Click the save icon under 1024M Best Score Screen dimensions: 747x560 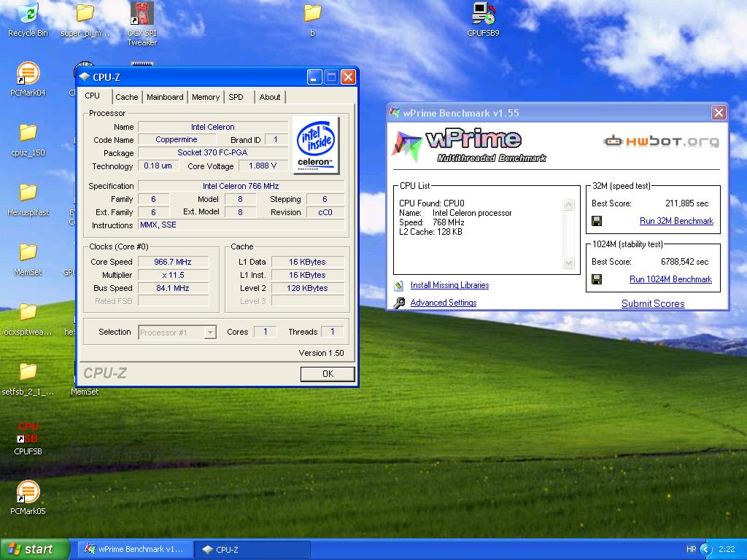point(597,279)
